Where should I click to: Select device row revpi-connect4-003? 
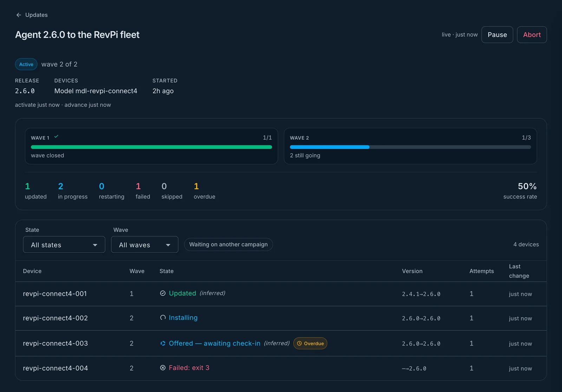(281, 344)
